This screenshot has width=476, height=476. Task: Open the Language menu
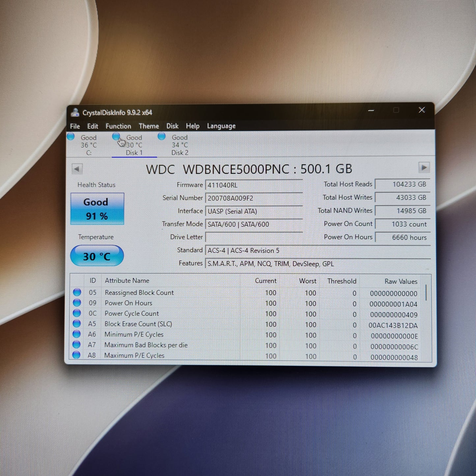coord(221,126)
